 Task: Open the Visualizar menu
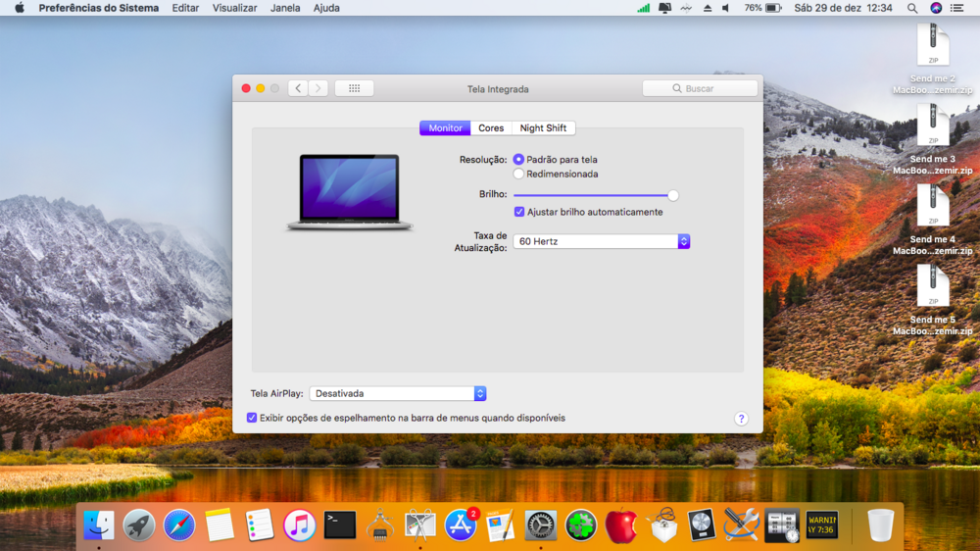click(234, 8)
